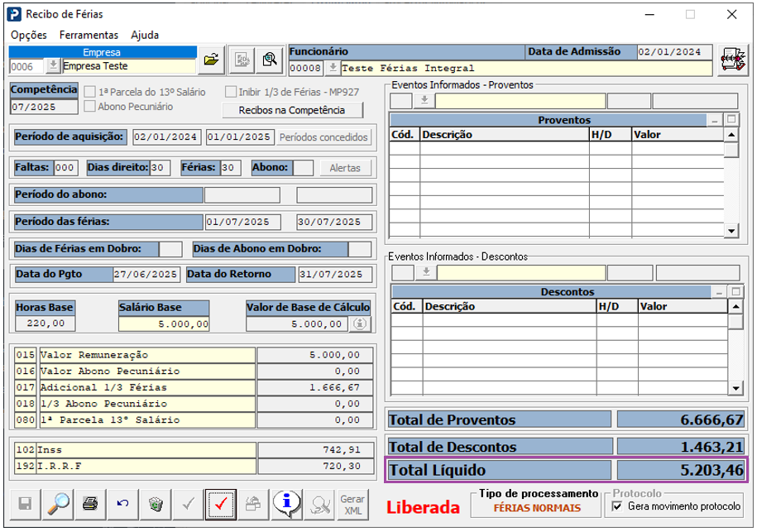Delete the record using trash bin icon
This screenshot has width=757, height=532.
[155, 504]
